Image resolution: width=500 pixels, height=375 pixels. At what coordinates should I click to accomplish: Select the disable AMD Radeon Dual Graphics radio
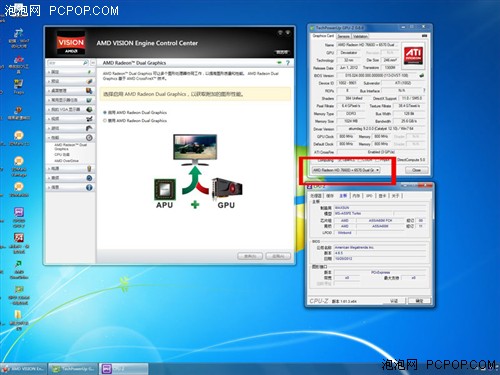pyautogui.click(x=105, y=121)
